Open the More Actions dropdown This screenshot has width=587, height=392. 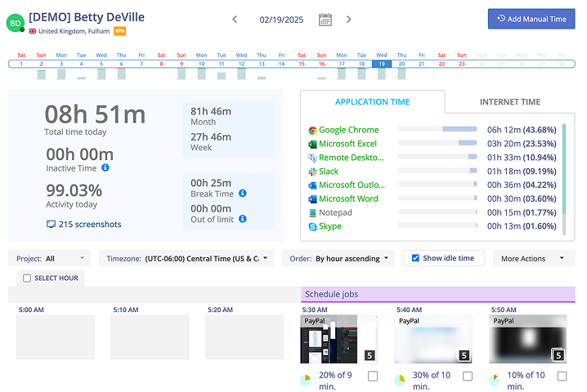pyautogui.click(x=533, y=258)
